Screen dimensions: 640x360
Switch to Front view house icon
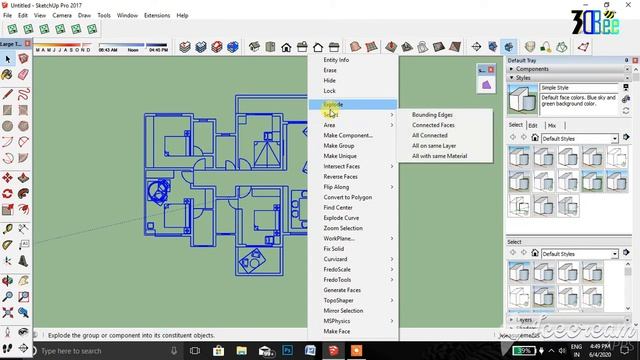click(286, 47)
